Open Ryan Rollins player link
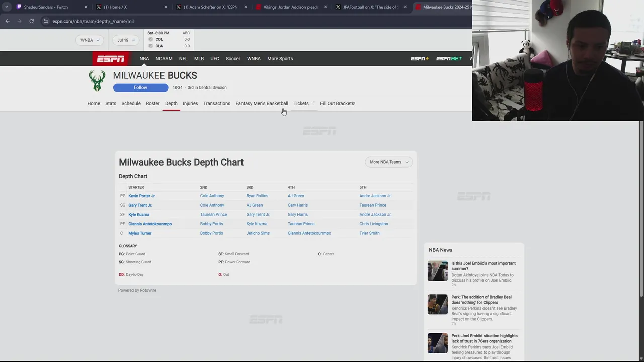The width and height of the screenshot is (644, 362). [x=257, y=196]
